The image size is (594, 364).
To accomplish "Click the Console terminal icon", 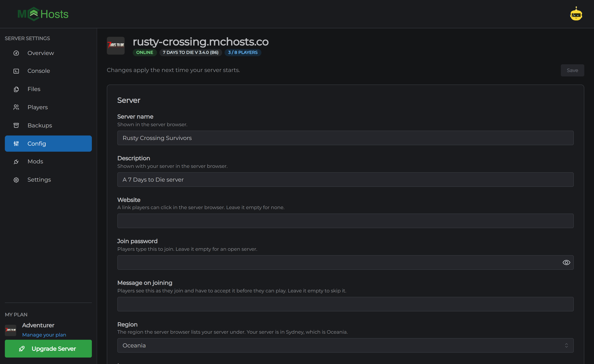I will [16, 71].
